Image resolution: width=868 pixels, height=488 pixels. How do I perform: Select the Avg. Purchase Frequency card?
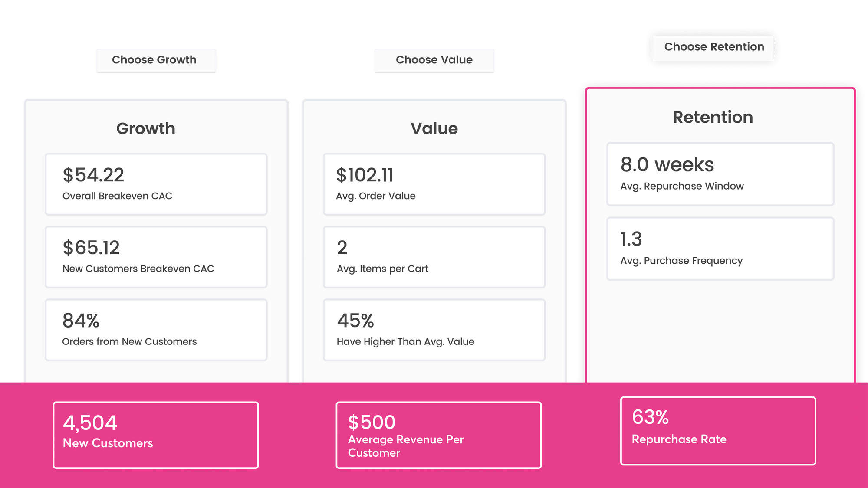pyautogui.click(x=720, y=249)
